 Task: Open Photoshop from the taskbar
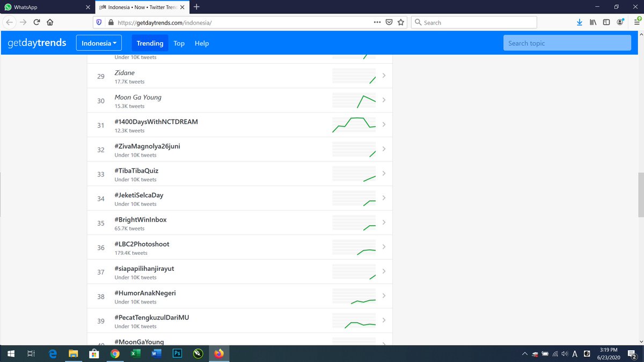(177, 353)
